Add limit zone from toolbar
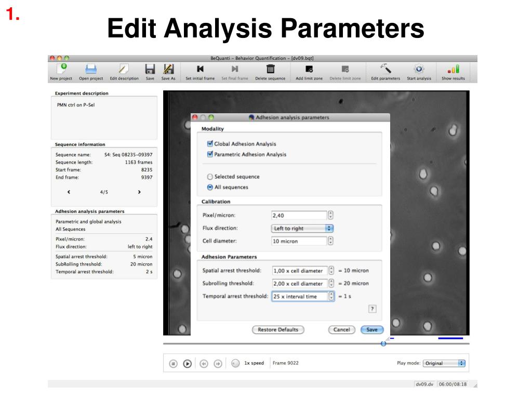Viewport: 532px width, 399px height. (309, 69)
